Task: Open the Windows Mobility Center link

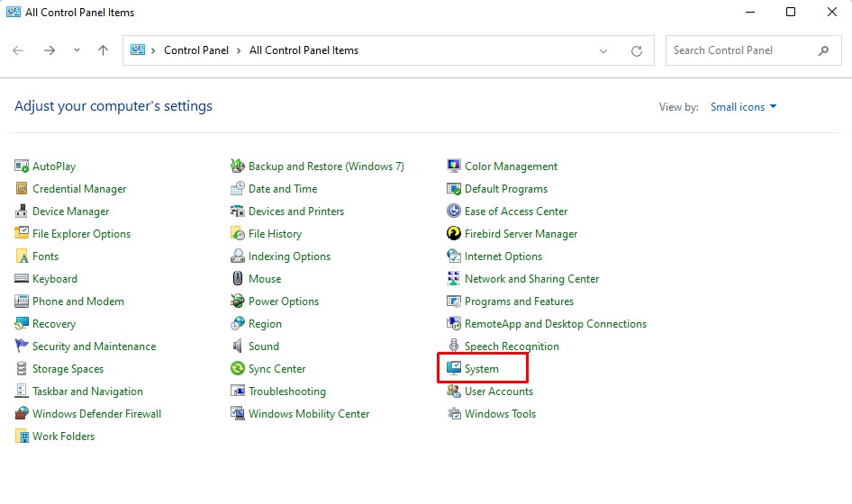Action: point(309,414)
